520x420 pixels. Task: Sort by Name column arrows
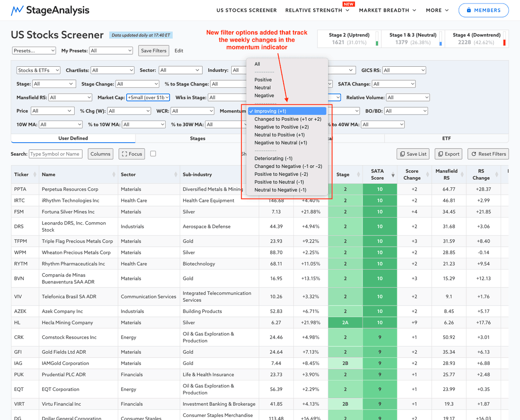point(114,174)
